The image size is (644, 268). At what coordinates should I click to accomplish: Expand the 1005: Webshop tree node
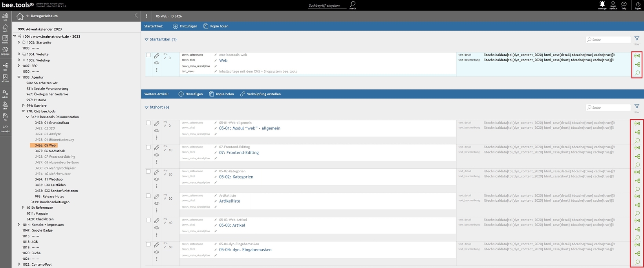19,60
